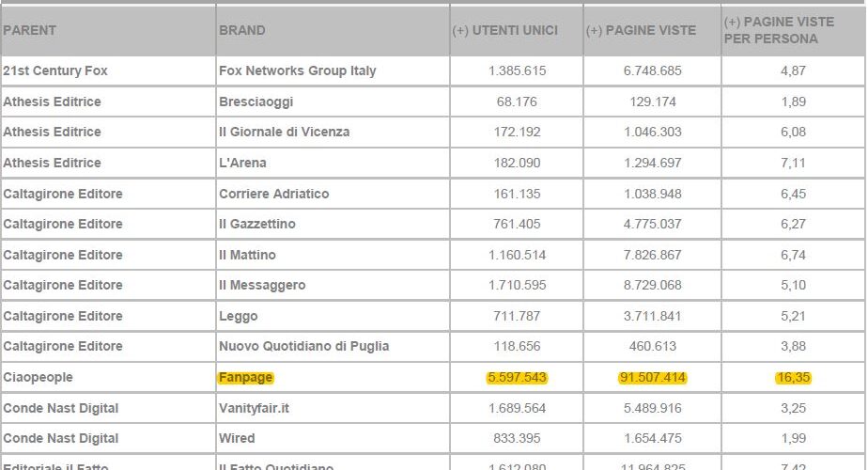Sort by the BRAND column header
The height and width of the screenshot is (470, 868).
[x=242, y=30]
